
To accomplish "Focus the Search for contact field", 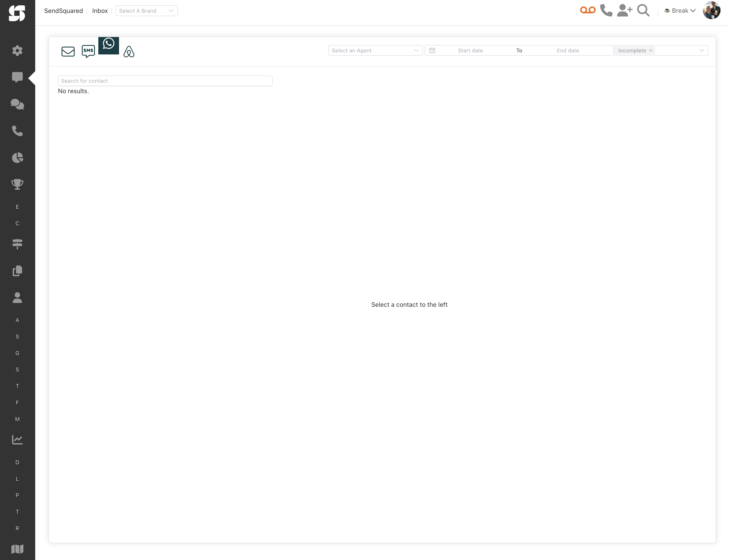I will click(165, 81).
